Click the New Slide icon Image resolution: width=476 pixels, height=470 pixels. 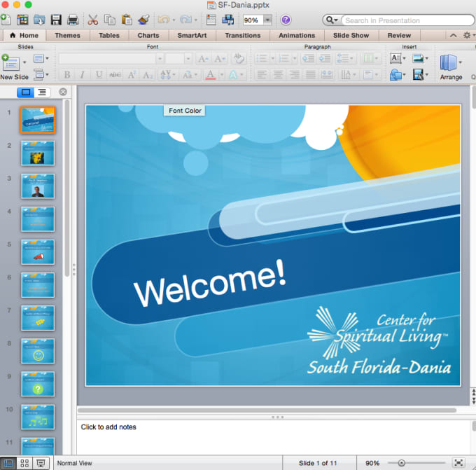10,63
